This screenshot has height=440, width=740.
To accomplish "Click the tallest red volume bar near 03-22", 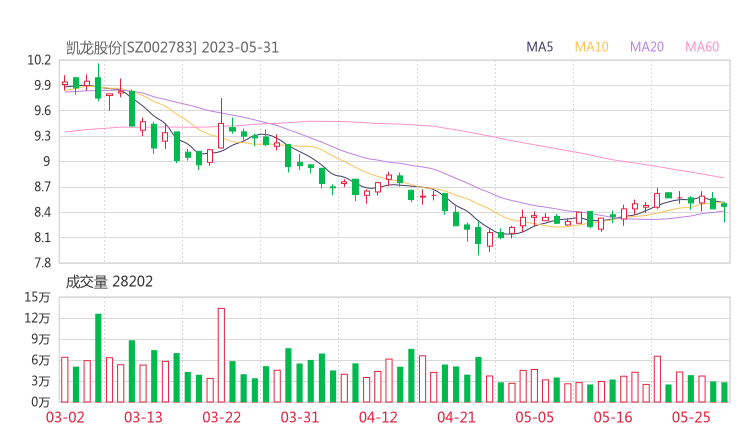I will click(221, 355).
